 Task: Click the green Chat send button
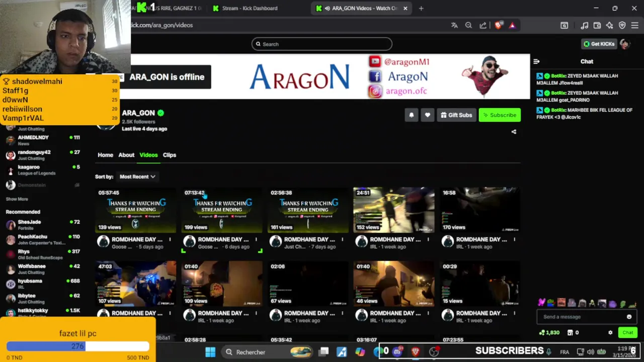coord(627,332)
